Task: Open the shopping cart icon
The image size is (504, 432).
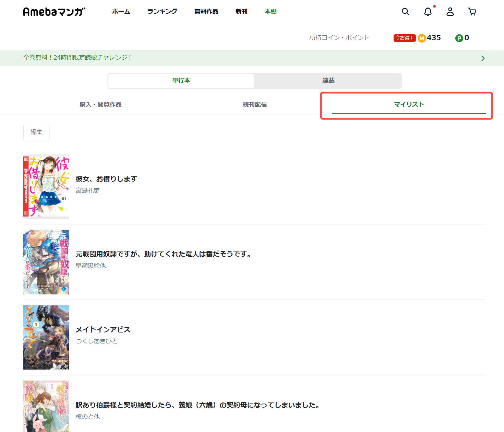Action: tap(472, 12)
